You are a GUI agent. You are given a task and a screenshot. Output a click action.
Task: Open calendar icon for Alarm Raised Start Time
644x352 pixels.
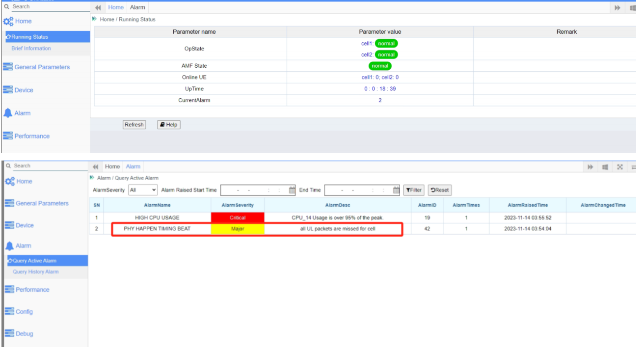click(292, 190)
